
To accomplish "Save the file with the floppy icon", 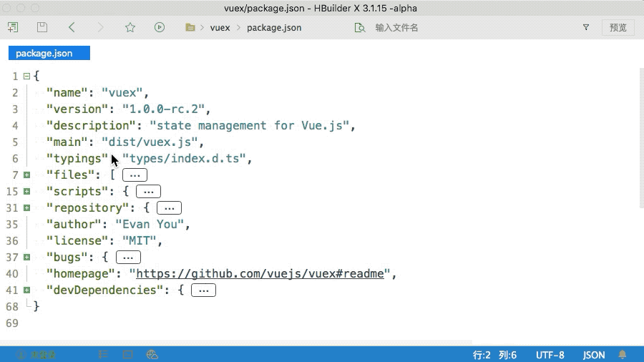I will (42, 27).
